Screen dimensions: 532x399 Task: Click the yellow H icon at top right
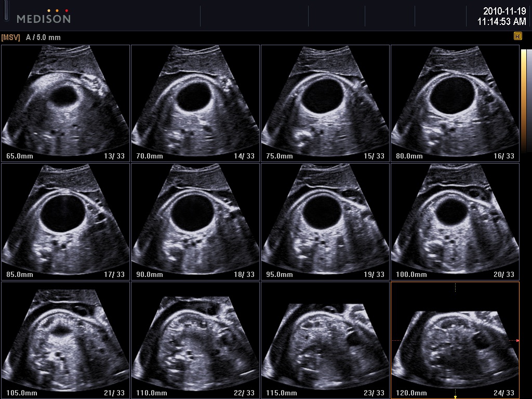click(x=517, y=36)
